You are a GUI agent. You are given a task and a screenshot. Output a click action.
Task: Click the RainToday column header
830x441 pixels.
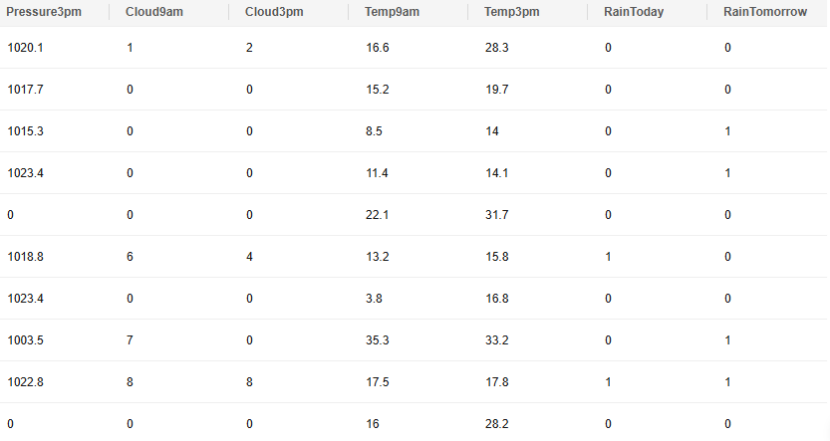tap(633, 13)
